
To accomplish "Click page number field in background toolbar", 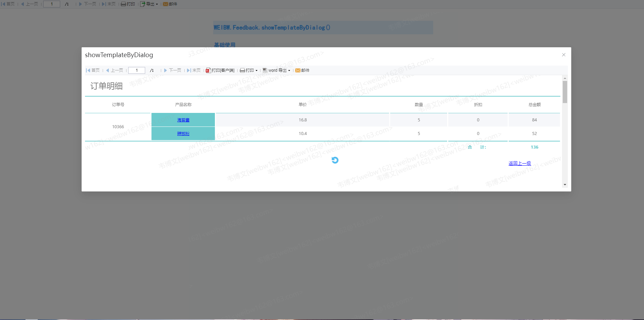I will tap(52, 4).
